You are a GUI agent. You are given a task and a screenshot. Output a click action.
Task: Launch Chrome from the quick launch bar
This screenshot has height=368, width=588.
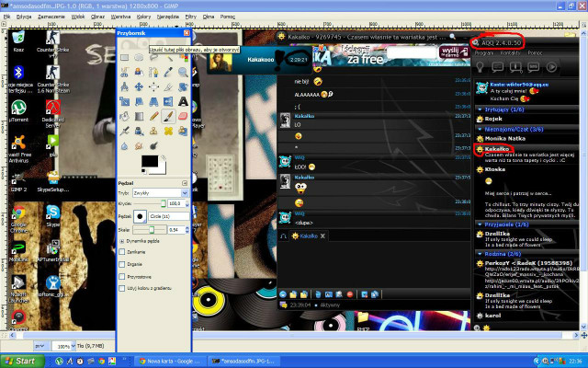coord(101,362)
